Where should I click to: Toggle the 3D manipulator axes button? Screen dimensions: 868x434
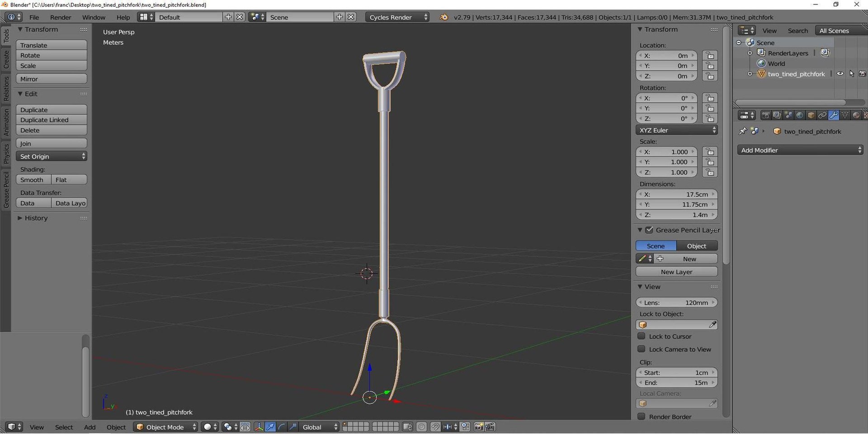pyautogui.click(x=259, y=427)
